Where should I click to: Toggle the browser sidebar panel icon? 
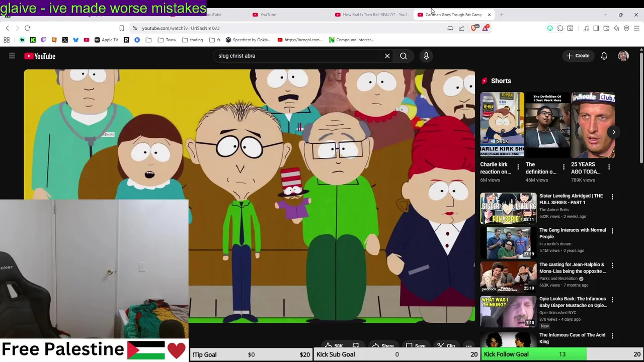(596, 28)
